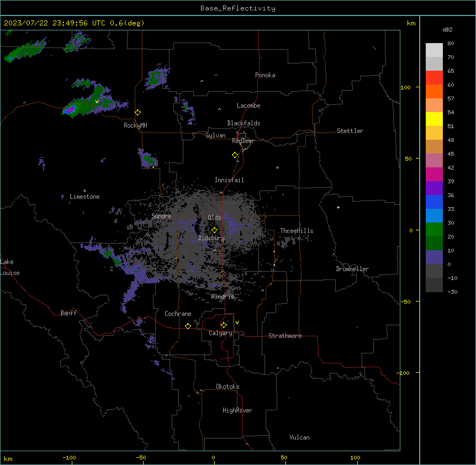Click the HighRiver town label
Viewport: 476px width, 465px height.
[x=237, y=410]
